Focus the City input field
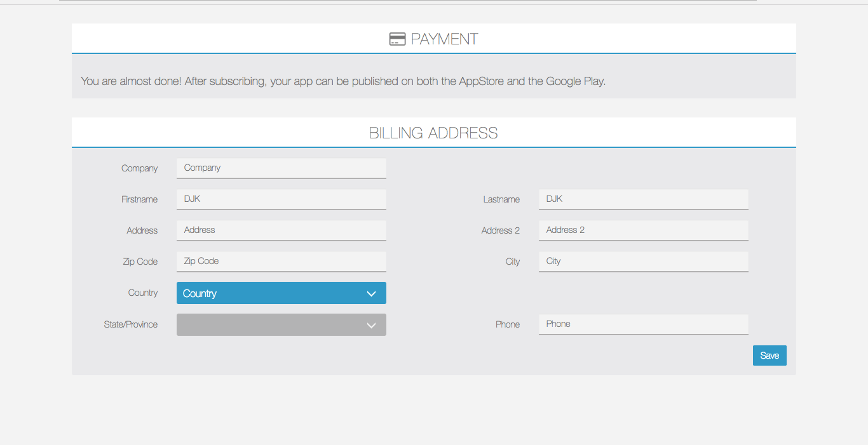This screenshot has width=868, height=445. click(644, 262)
